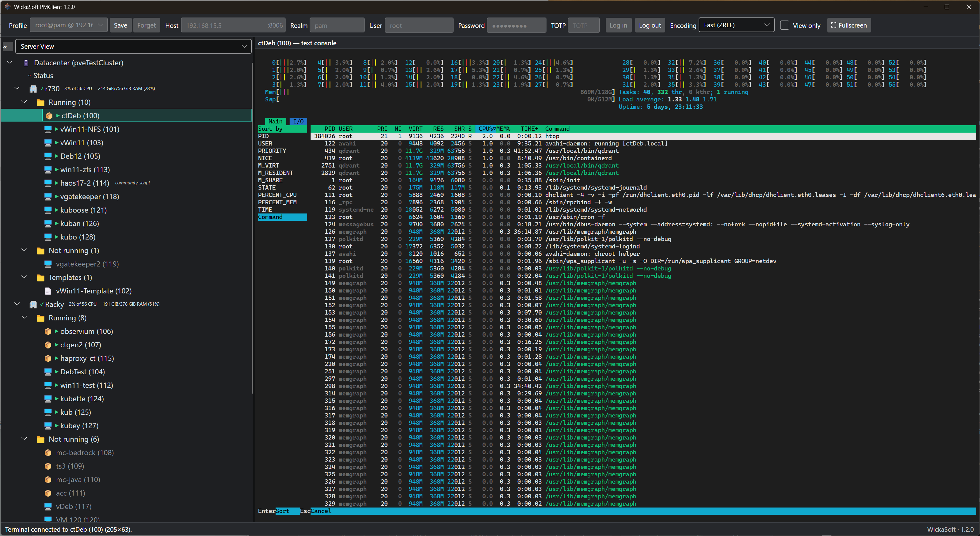Switch to htop Main tab
Screen dimensions: 980x536
click(276, 121)
